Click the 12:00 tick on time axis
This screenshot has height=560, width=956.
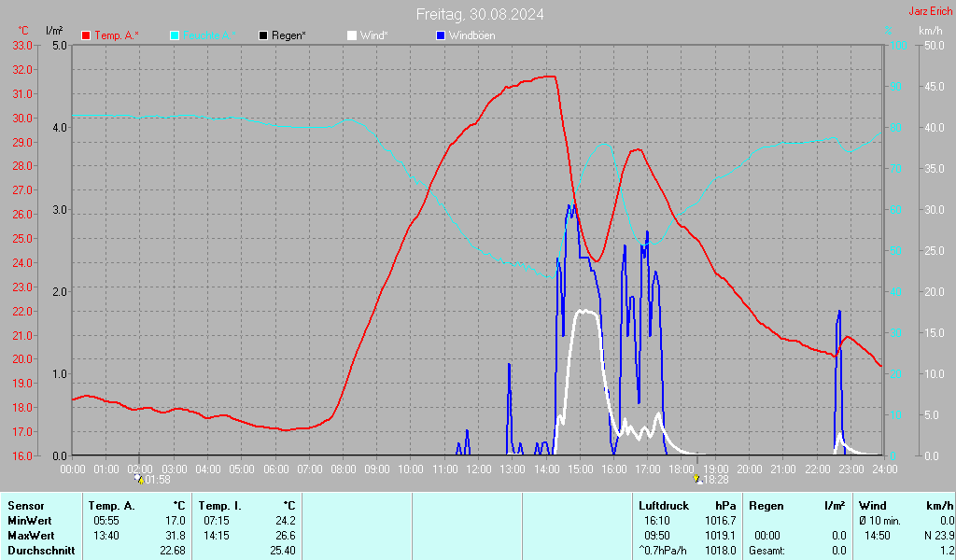click(x=478, y=469)
